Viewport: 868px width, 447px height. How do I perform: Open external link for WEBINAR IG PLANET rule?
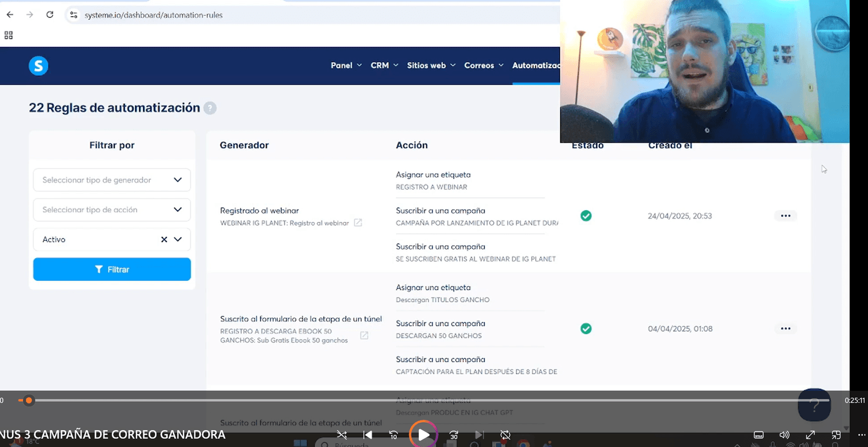(x=358, y=223)
